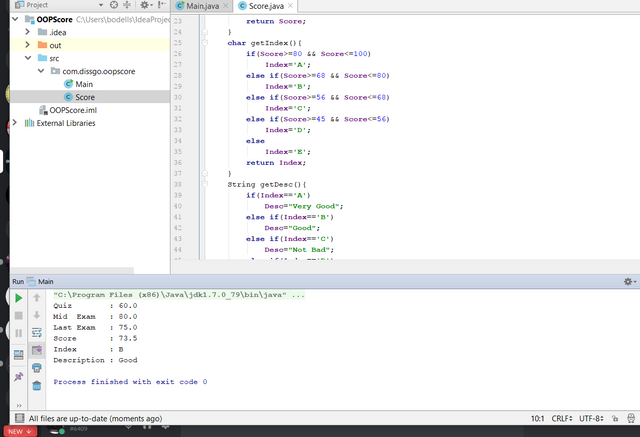640x437 pixels.
Task: Open the Project view dropdown arrow
Action: [x=101, y=5]
